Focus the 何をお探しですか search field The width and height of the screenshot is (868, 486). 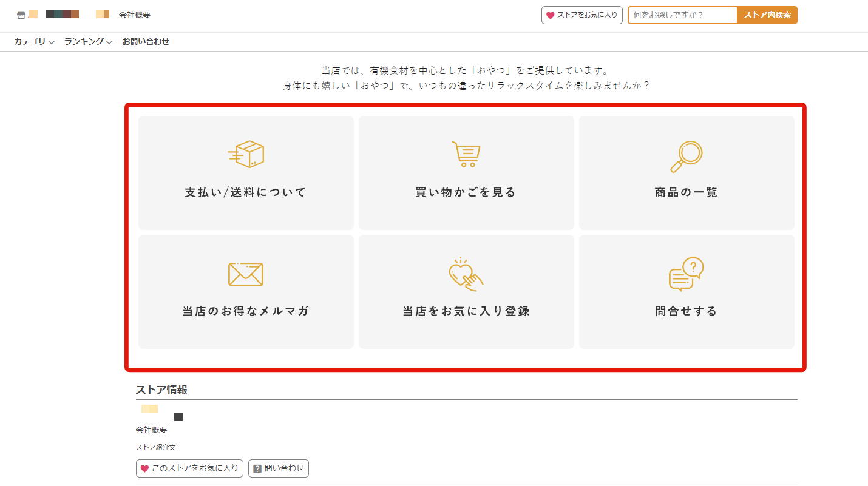682,15
